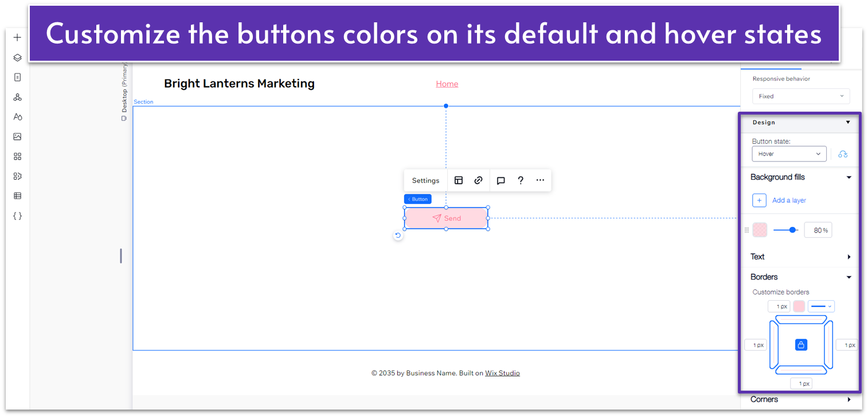Click the link chain icon in toolbar
The image size is (868, 417).
pyautogui.click(x=478, y=180)
